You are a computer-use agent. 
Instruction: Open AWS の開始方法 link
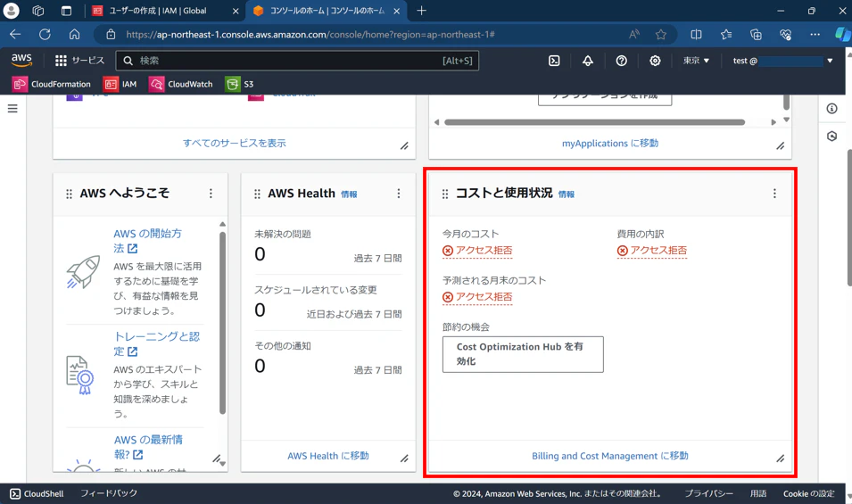tap(148, 241)
